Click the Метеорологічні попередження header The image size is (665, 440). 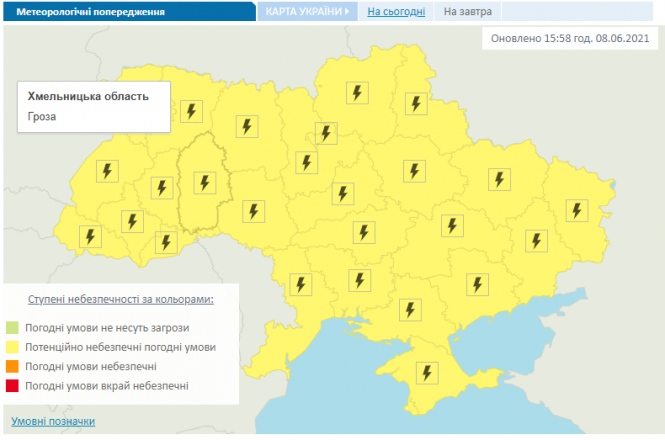pyautogui.click(x=90, y=11)
